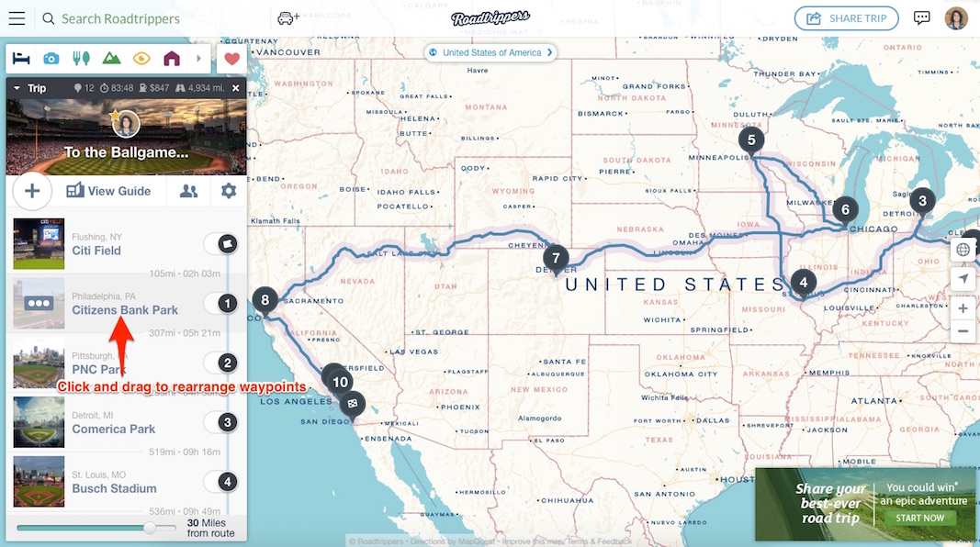Open the hamburger main menu

coord(17,18)
